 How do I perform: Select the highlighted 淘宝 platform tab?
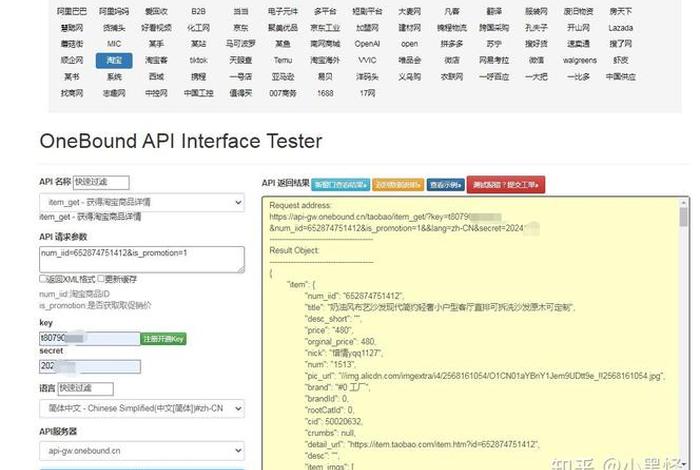coord(115,60)
